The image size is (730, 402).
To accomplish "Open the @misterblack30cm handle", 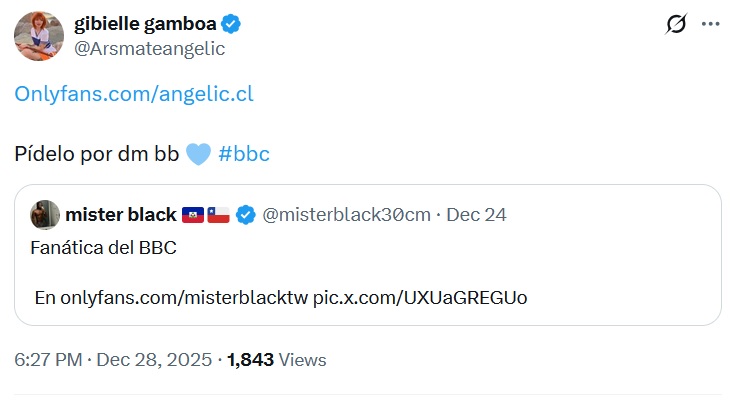I will (x=347, y=215).
